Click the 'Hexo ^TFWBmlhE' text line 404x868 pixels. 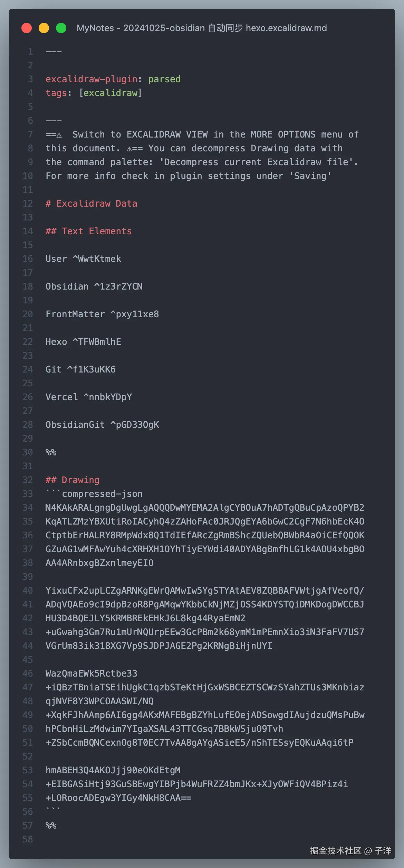(x=83, y=342)
